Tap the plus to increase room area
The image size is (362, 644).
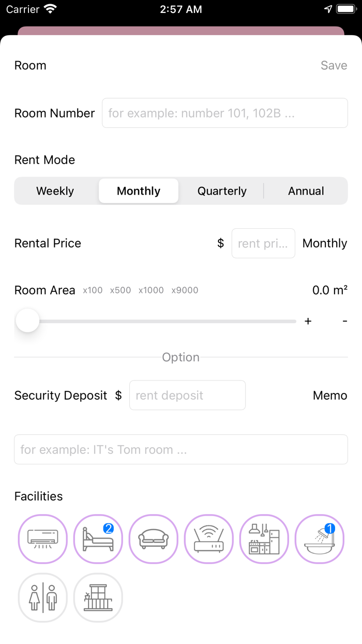click(x=308, y=321)
